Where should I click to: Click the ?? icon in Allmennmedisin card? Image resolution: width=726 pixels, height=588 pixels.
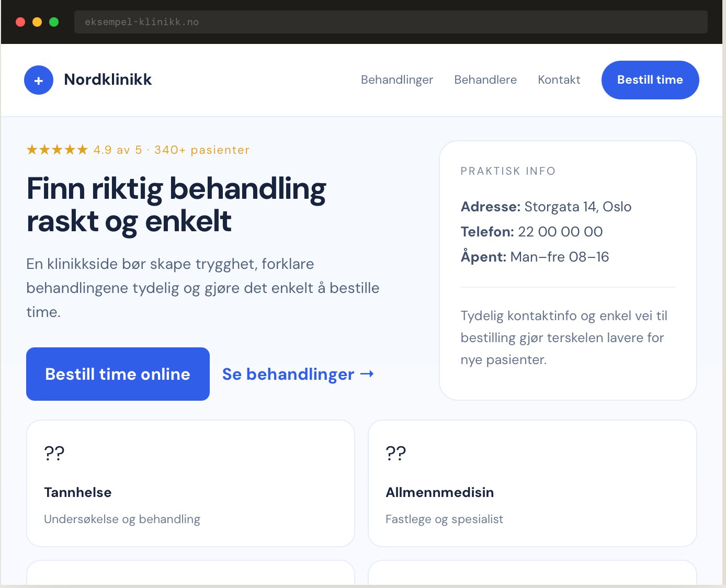pos(396,453)
